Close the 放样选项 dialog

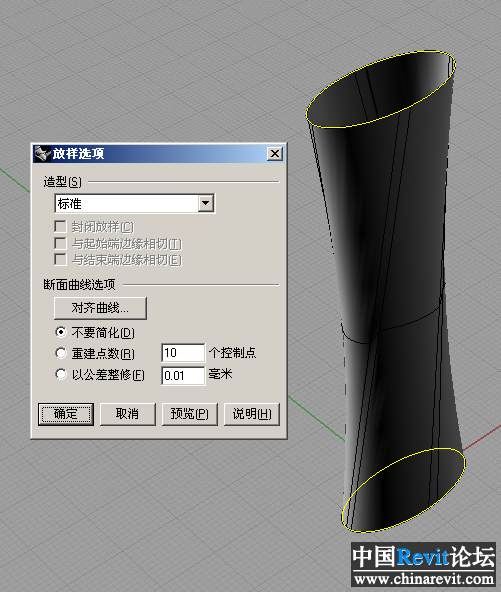point(275,154)
